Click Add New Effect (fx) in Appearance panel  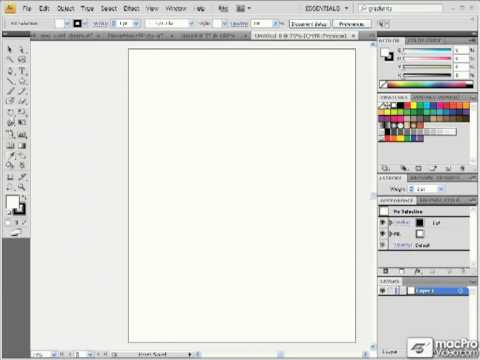pyautogui.click(x=418, y=272)
